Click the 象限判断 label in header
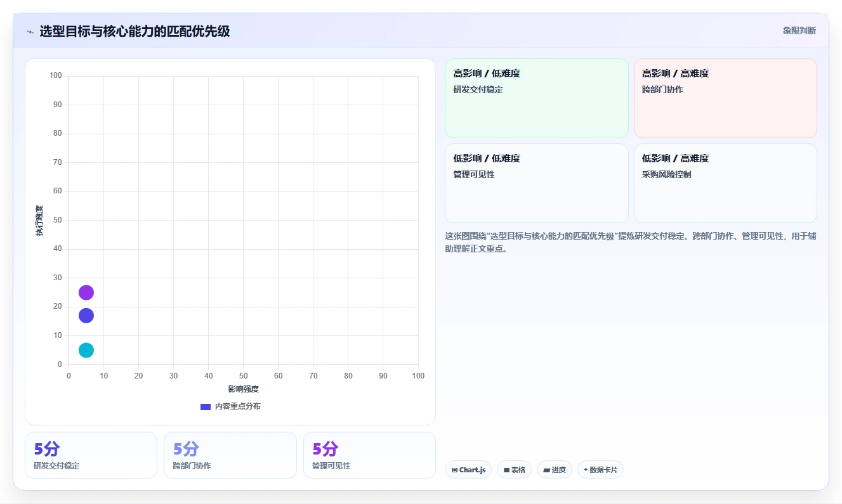This screenshot has height=504, width=842. [x=799, y=30]
